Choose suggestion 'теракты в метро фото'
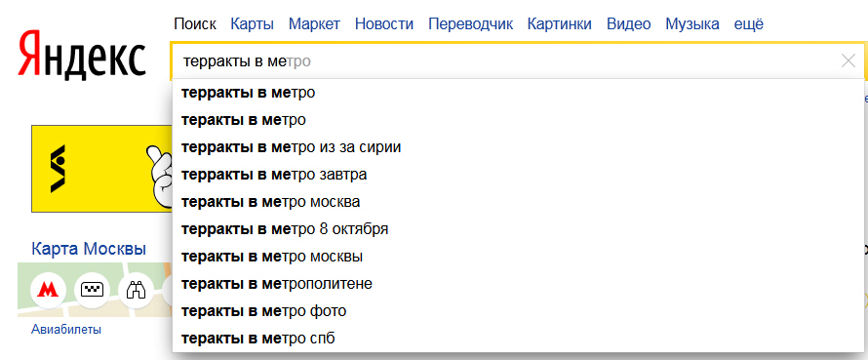The image size is (868, 360). pyautogui.click(x=519, y=310)
